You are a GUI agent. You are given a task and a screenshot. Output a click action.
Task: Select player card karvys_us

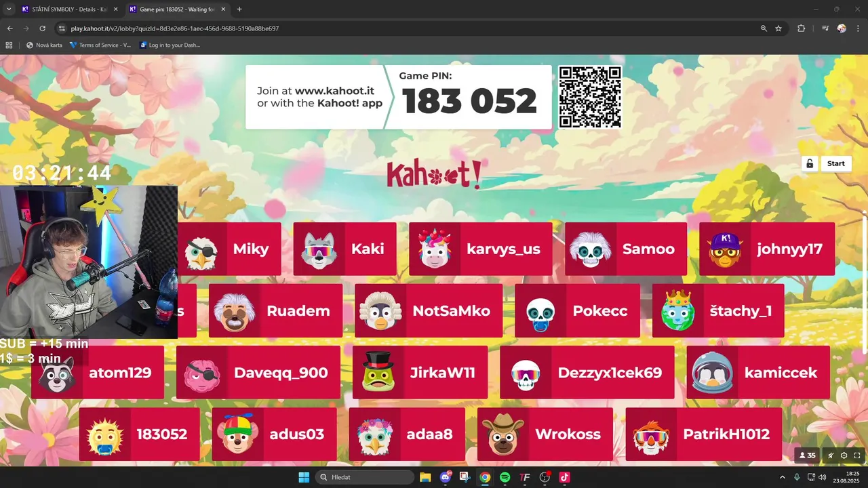click(481, 249)
